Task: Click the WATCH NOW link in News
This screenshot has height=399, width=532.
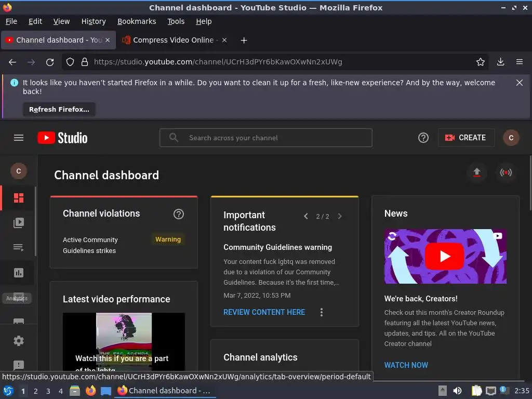Action: pyautogui.click(x=406, y=365)
